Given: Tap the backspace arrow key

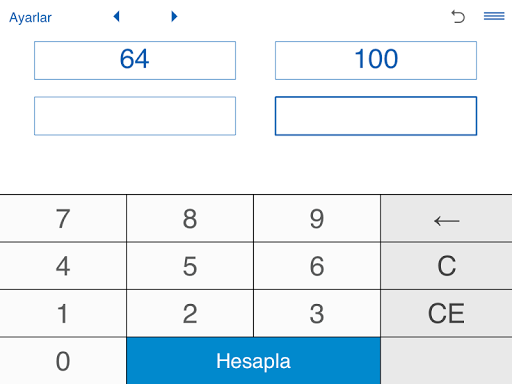Looking at the screenshot, I should click(x=446, y=219).
